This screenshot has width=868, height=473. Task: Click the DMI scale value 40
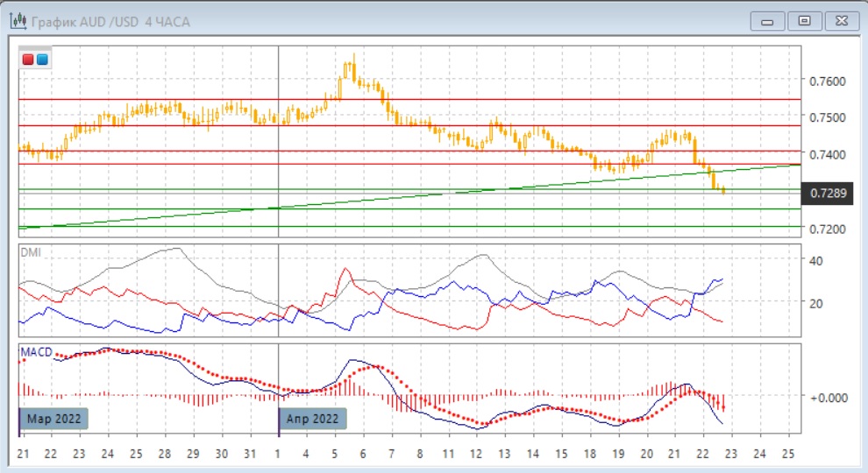point(815,261)
